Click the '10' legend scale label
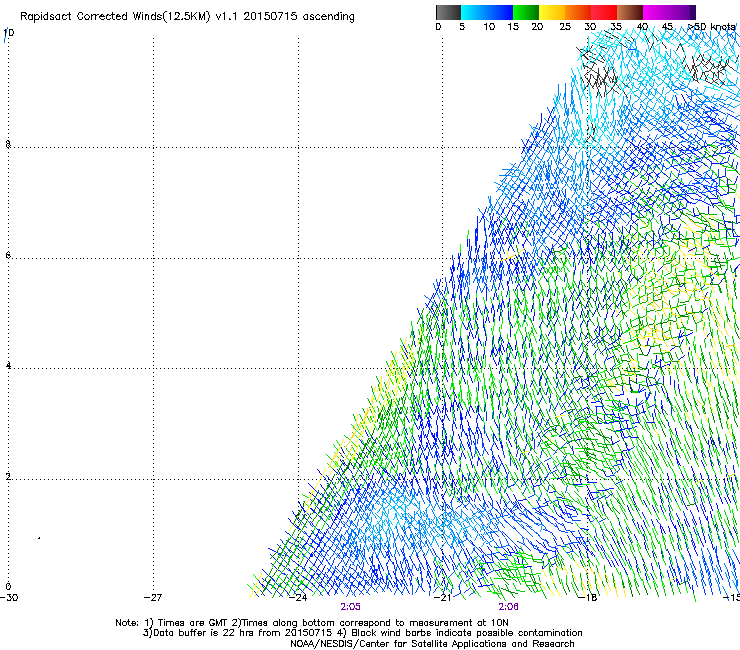The height and width of the screenshot is (650, 740). pos(489,27)
